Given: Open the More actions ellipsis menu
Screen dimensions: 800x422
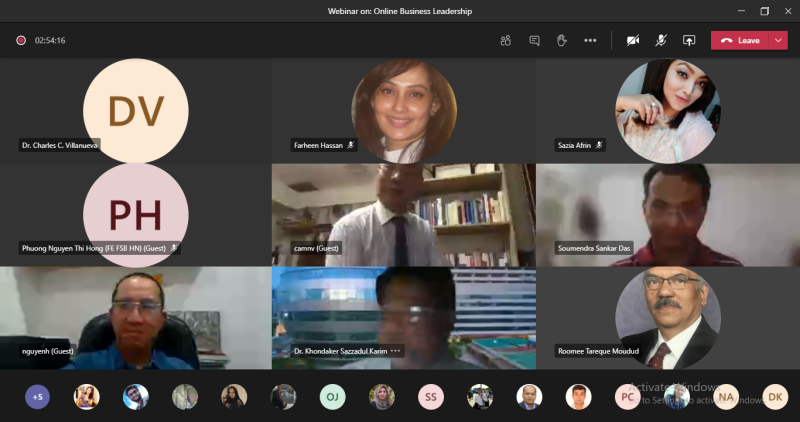Looking at the screenshot, I should tap(590, 40).
